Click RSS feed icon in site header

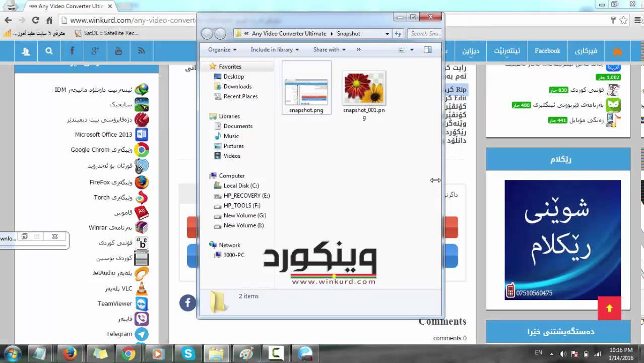(142, 51)
